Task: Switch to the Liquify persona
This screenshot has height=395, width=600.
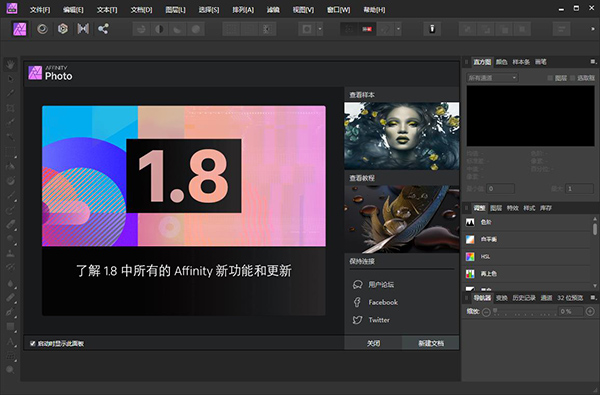Action: click(x=42, y=29)
